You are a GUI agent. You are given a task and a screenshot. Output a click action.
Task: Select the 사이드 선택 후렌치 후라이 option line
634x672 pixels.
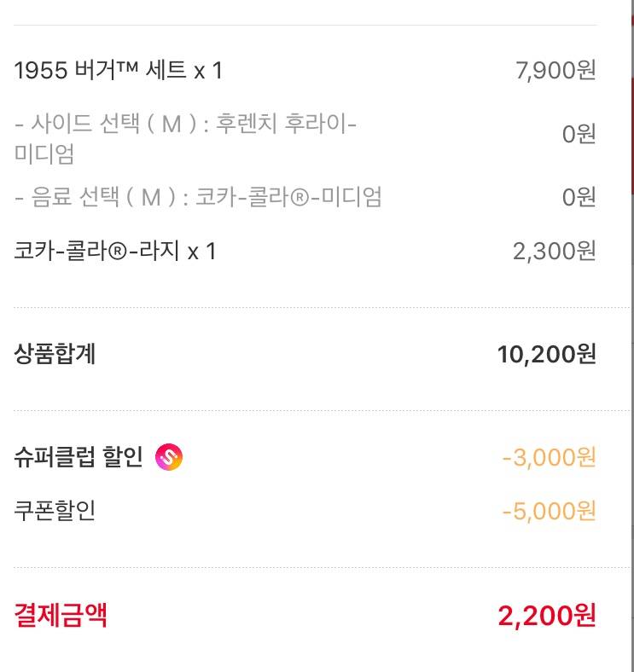tap(185, 138)
